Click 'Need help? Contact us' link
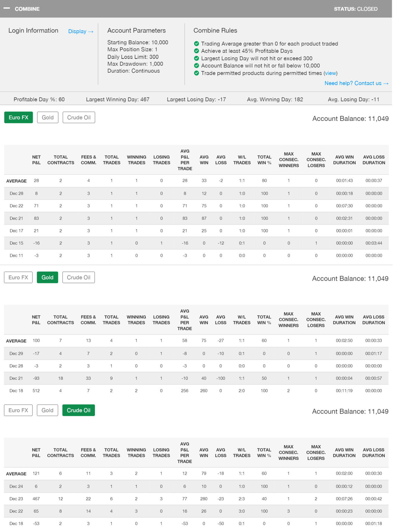 [x=356, y=83]
